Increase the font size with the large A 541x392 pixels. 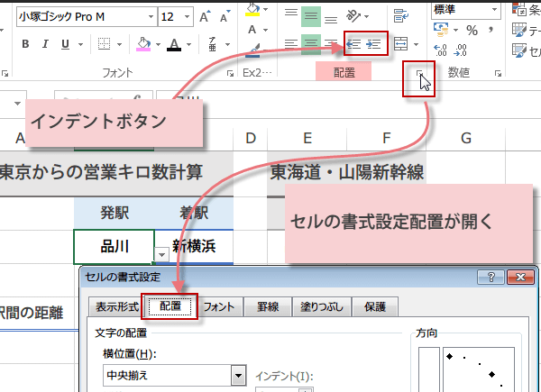[205, 16]
